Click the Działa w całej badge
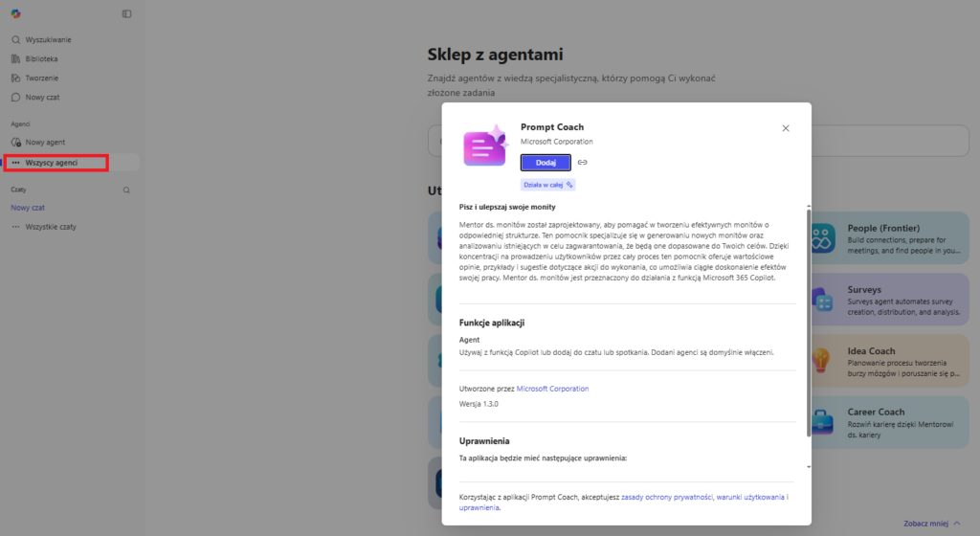 (548, 185)
